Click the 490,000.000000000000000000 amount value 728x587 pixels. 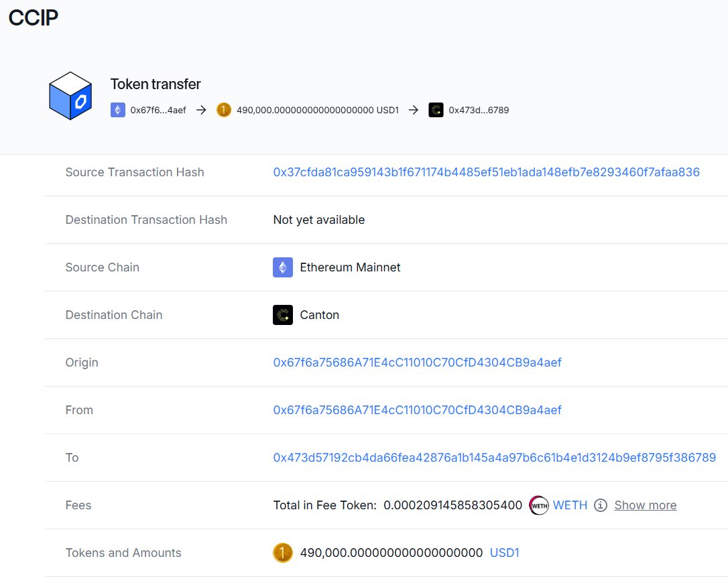pyautogui.click(x=391, y=553)
